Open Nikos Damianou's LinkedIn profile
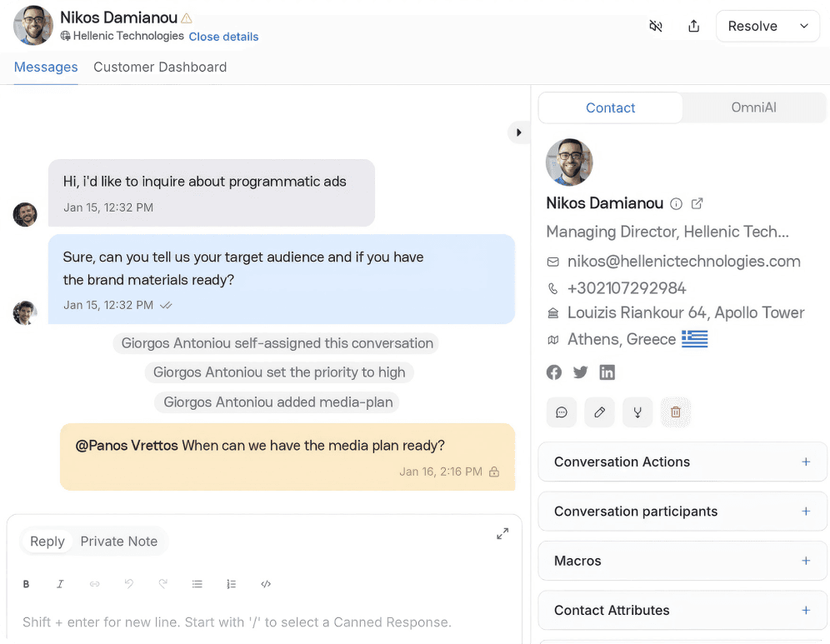This screenshot has width=830, height=644. click(607, 372)
